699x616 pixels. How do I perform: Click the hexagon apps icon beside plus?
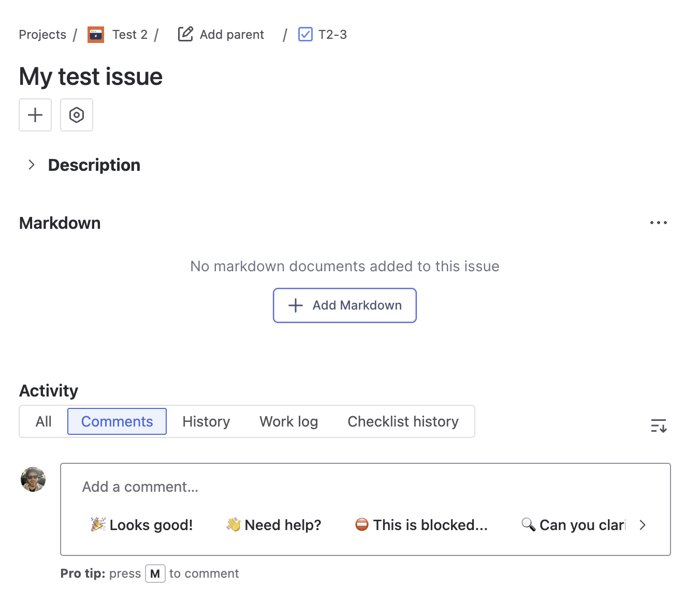[x=77, y=115]
